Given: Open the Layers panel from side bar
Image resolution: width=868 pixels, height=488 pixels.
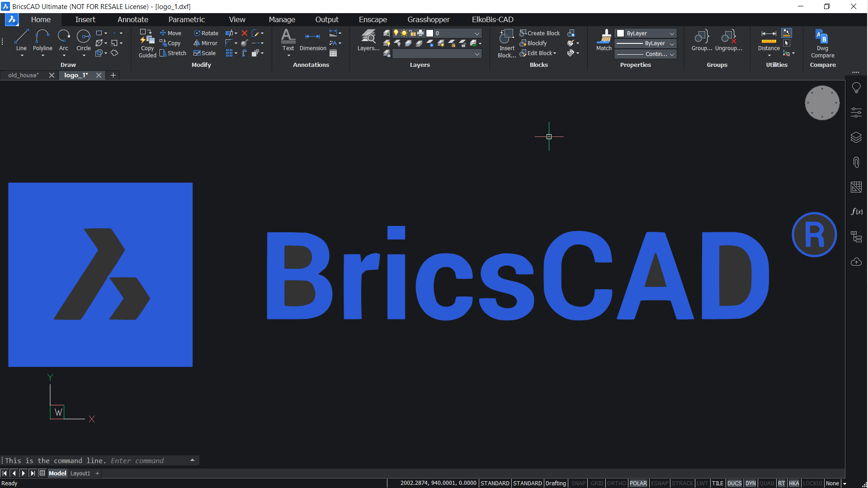Looking at the screenshot, I should [856, 137].
